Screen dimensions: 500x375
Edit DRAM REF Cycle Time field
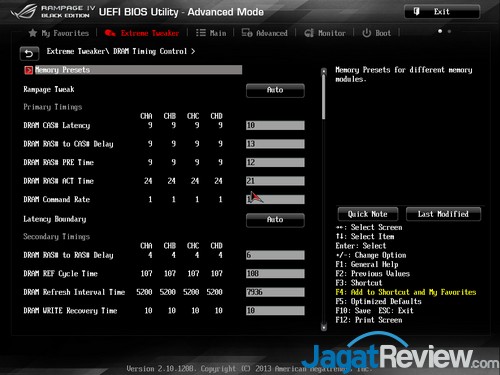[x=275, y=274]
